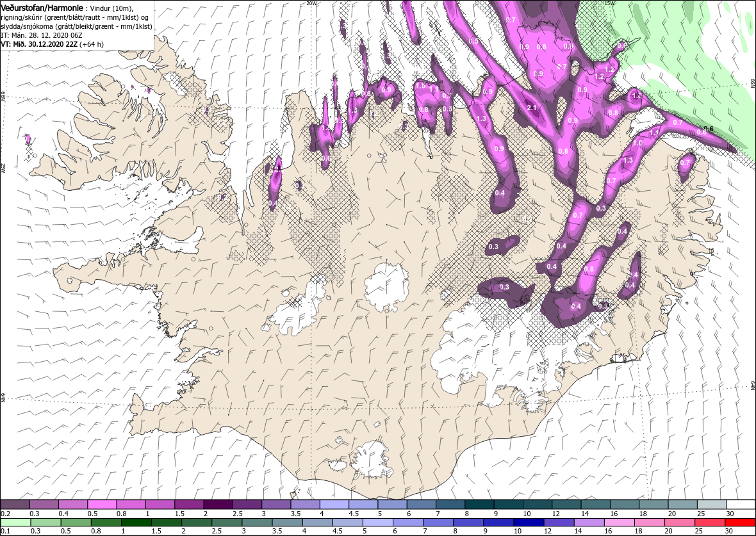Select the lower legend swatch between 1 and 1.5
Image resolution: width=756 pixels, height=536 pixels.
tap(136, 523)
